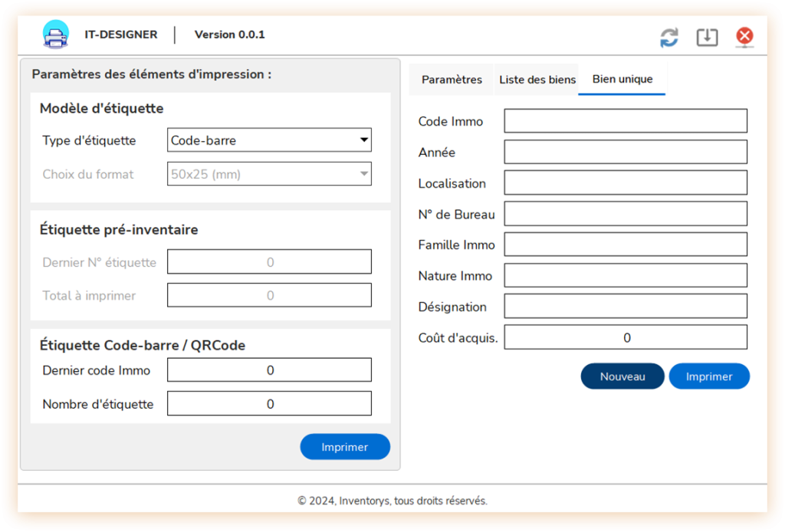
Task: Open the Type d'étiquette dropdown
Action: point(269,140)
